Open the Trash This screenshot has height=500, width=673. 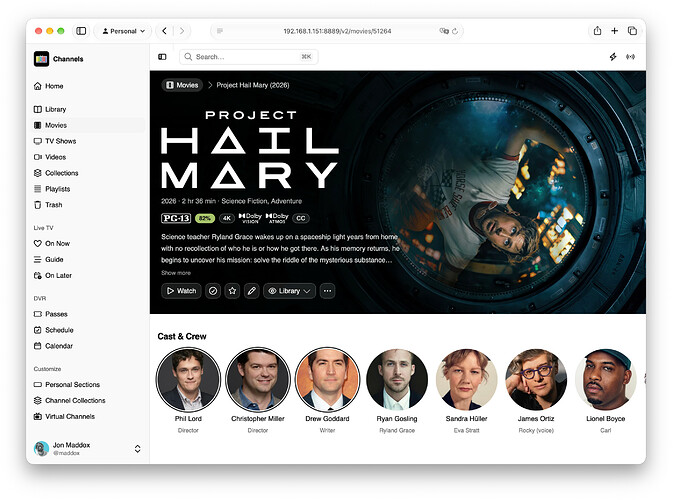[x=48, y=204]
